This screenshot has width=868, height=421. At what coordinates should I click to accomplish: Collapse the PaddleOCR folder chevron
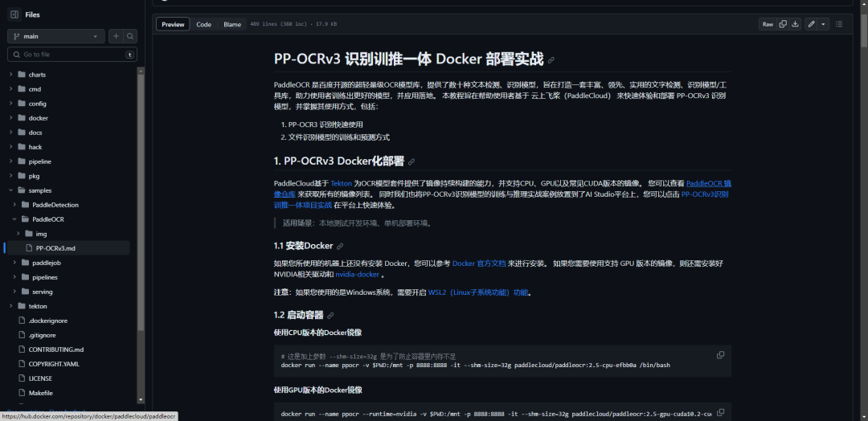(x=14, y=219)
